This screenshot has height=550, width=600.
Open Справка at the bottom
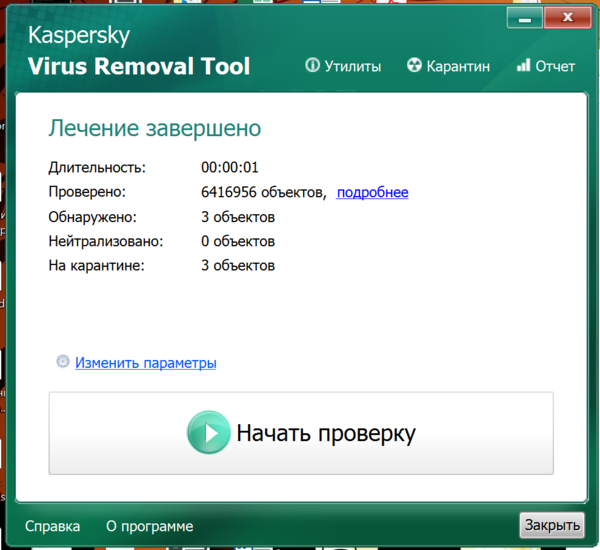point(52,526)
